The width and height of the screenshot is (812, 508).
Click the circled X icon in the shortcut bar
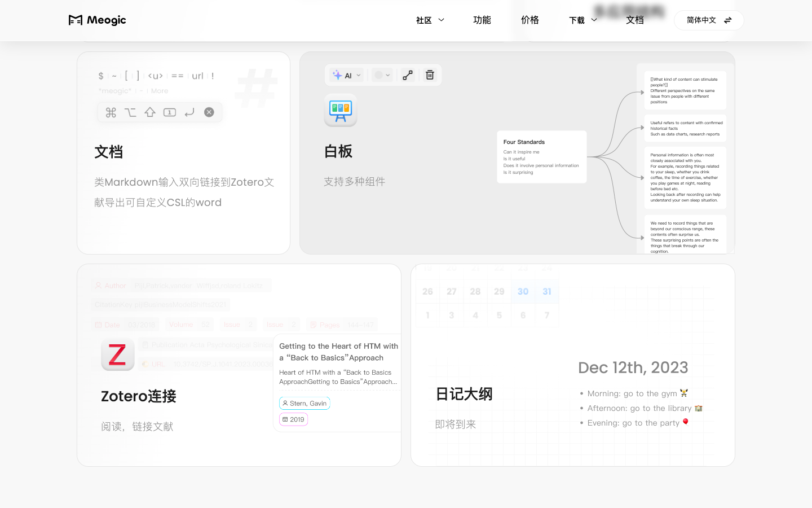(x=209, y=112)
